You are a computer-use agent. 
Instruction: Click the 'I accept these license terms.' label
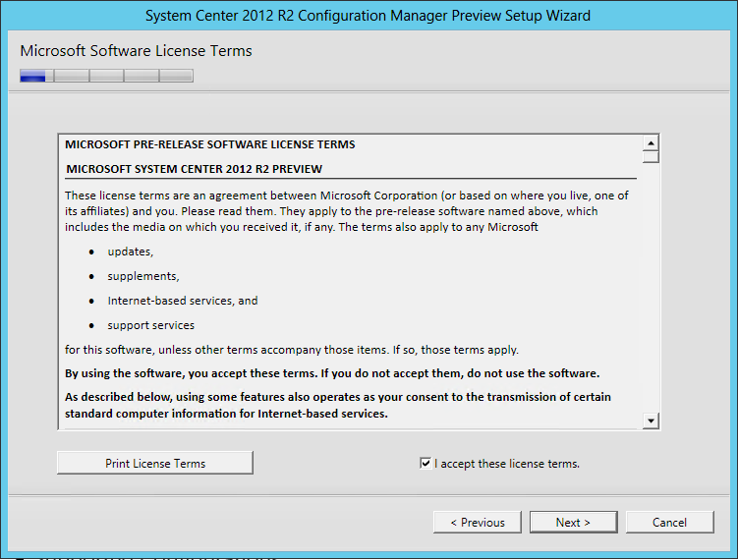(507, 464)
